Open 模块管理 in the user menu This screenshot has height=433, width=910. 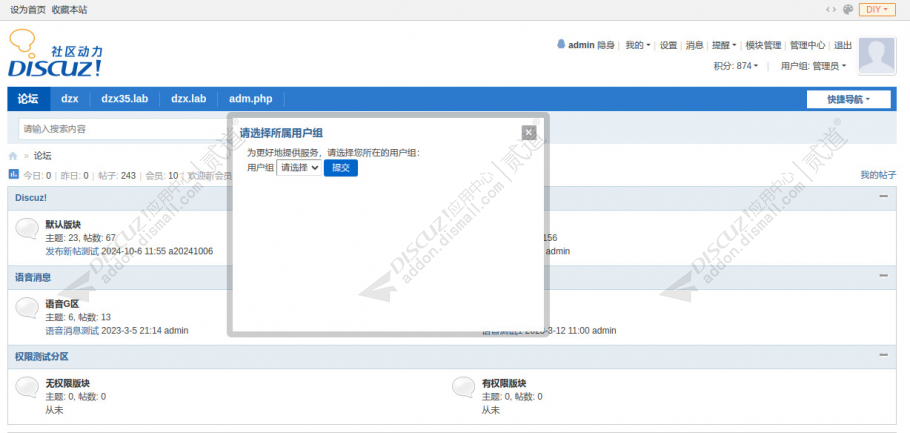[x=763, y=45]
